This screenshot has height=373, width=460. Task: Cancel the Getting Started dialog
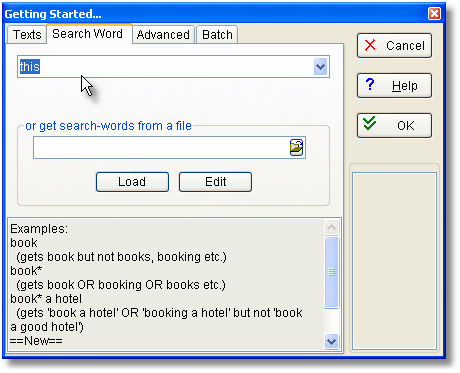tap(394, 46)
